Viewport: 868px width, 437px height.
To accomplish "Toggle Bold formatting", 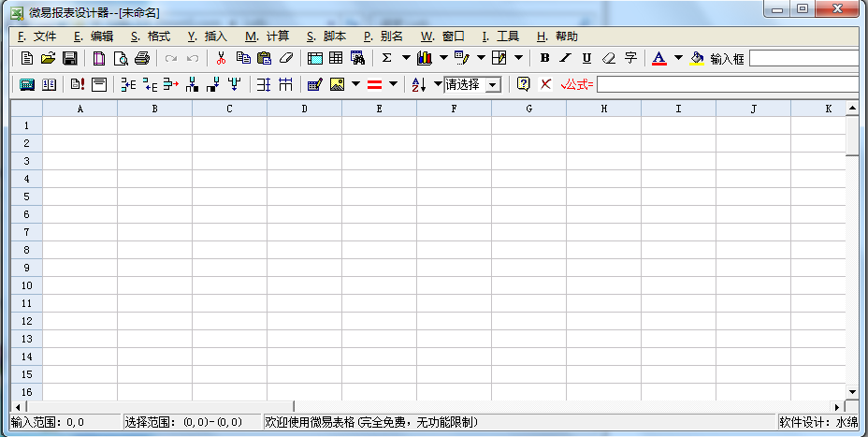I will point(544,58).
